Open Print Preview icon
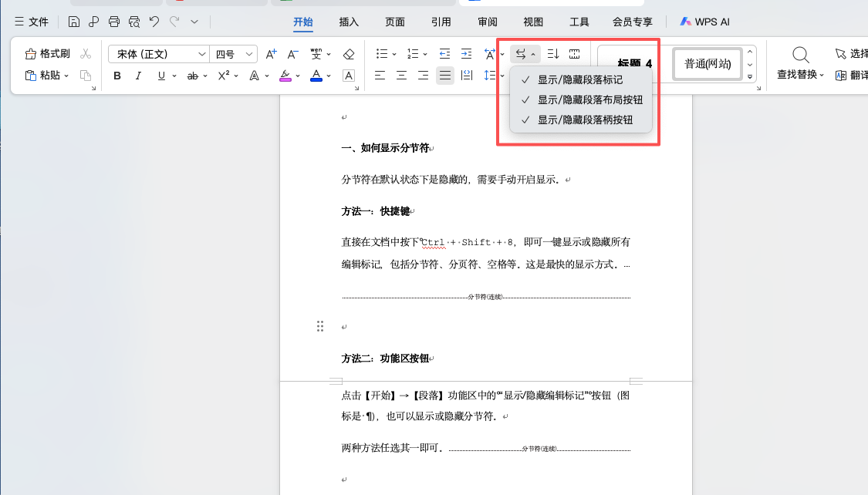The width and height of the screenshot is (868, 495). click(134, 22)
